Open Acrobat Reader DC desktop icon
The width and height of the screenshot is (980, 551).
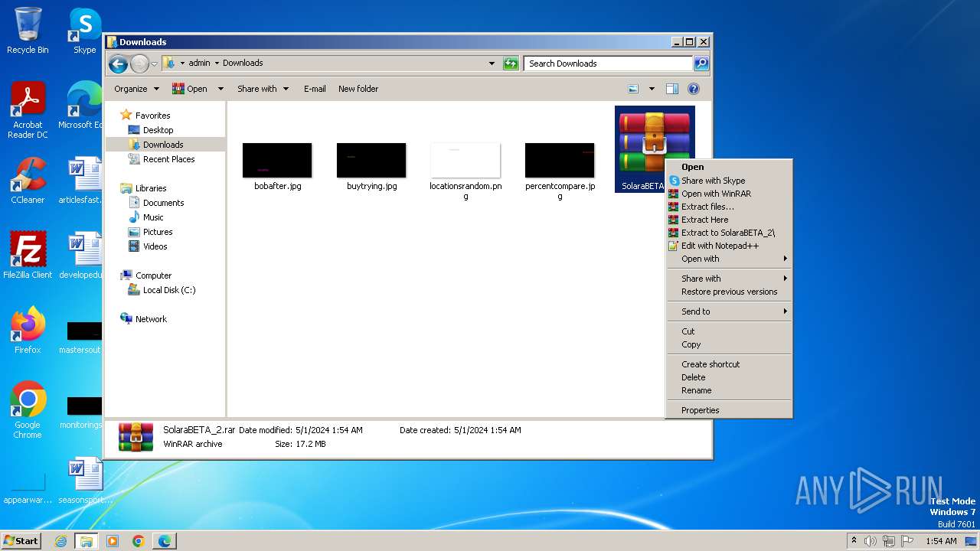(28, 111)
